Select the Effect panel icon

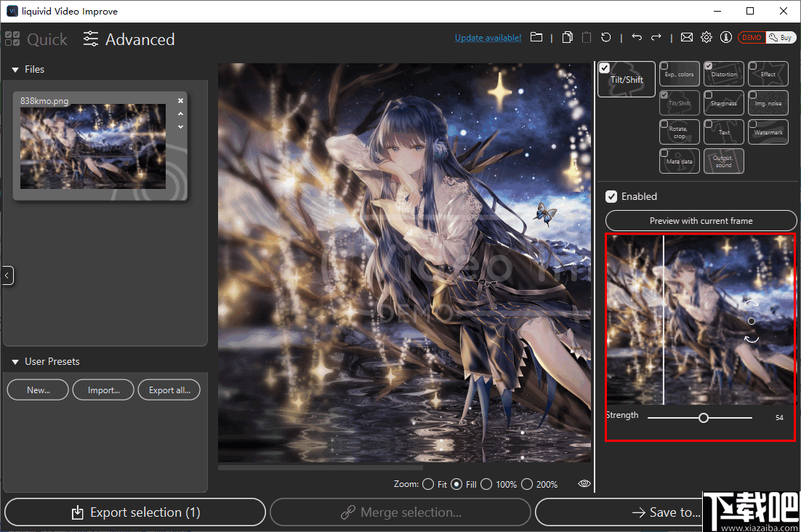pyautogui.click(x=768, y=73)
